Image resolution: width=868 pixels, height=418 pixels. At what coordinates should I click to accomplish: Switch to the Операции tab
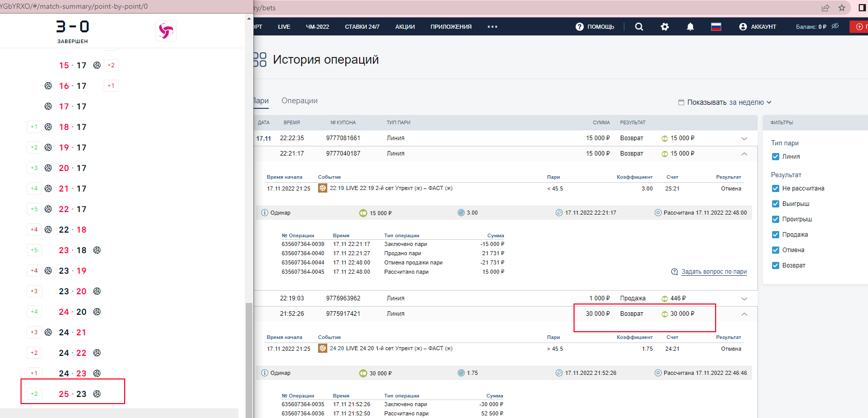coord(300,101)
